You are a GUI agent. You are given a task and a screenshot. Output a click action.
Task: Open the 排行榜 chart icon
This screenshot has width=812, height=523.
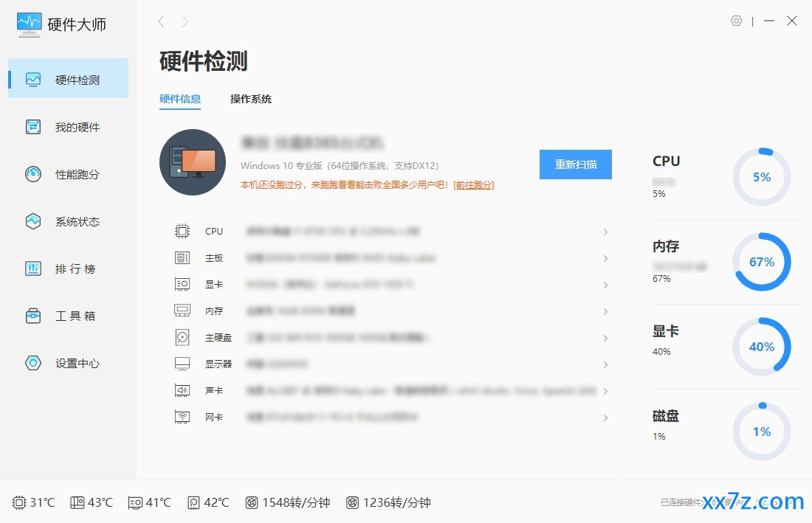33,269
